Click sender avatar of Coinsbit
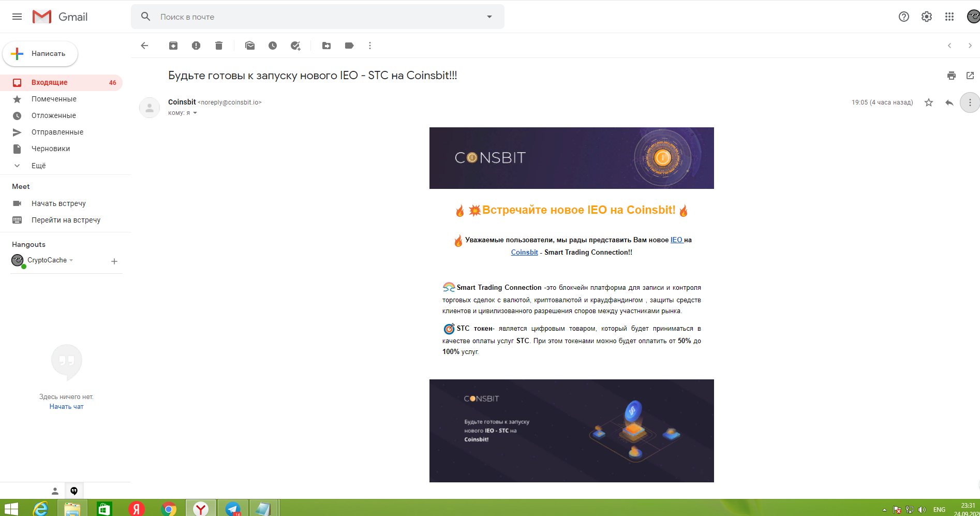Screen dimensions: 980x516 pos(150,108)
